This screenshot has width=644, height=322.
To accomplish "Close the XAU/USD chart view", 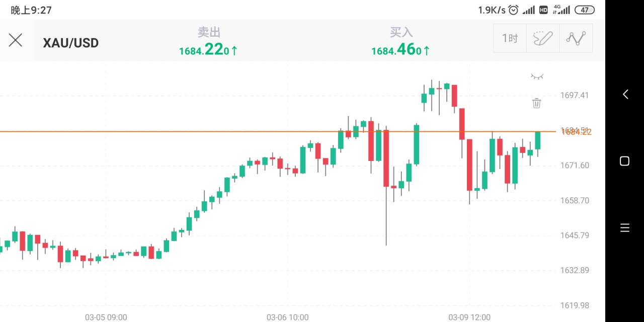I will click(x=16, y=40).
